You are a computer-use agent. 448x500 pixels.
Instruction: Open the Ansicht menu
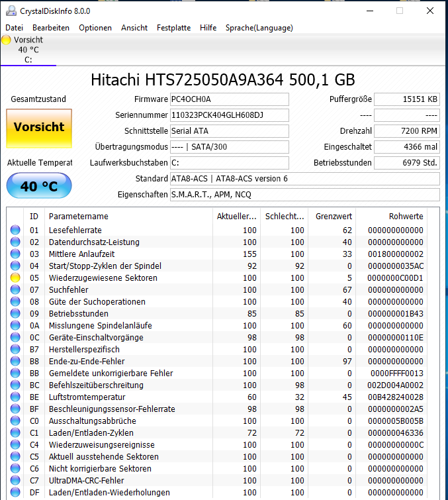134,28
